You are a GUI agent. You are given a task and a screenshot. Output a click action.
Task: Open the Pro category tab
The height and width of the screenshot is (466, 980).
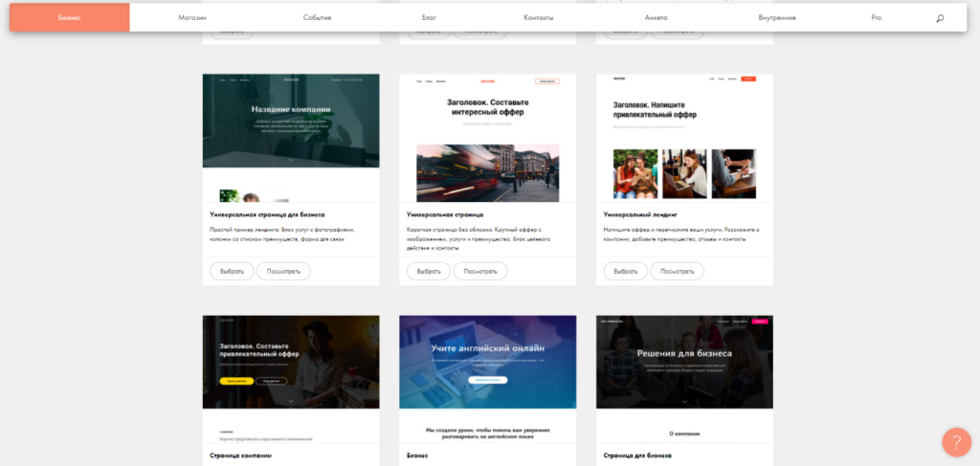pos(877,18)
